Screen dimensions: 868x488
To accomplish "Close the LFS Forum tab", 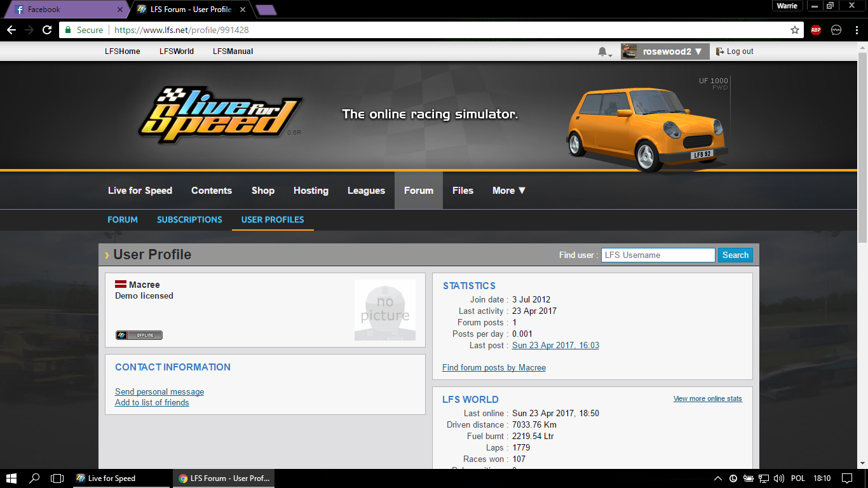I will coord(243,10).
